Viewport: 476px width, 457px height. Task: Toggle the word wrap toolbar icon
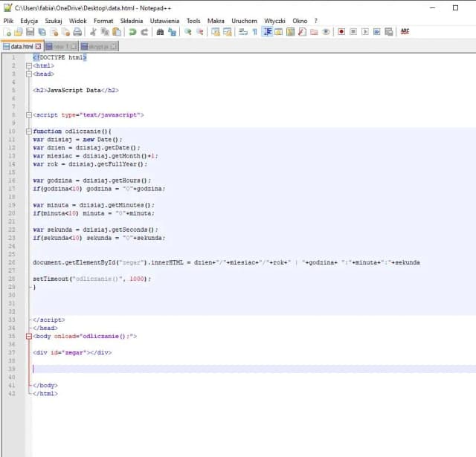point(243,32)
